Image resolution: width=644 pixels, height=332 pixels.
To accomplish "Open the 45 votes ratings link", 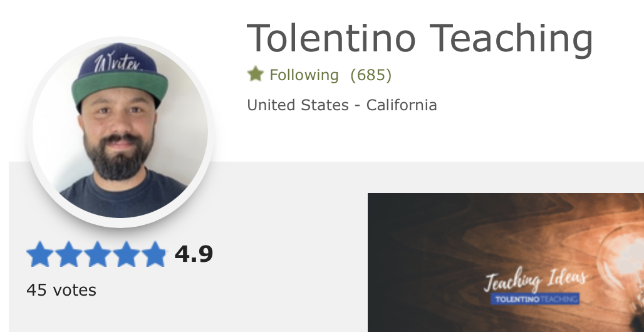I will 61,290.
